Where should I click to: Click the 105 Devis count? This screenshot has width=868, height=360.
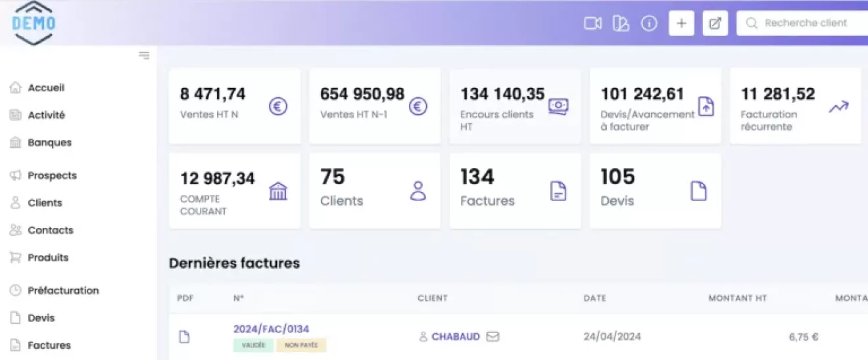pyautogui.click(x=617, y=177)
